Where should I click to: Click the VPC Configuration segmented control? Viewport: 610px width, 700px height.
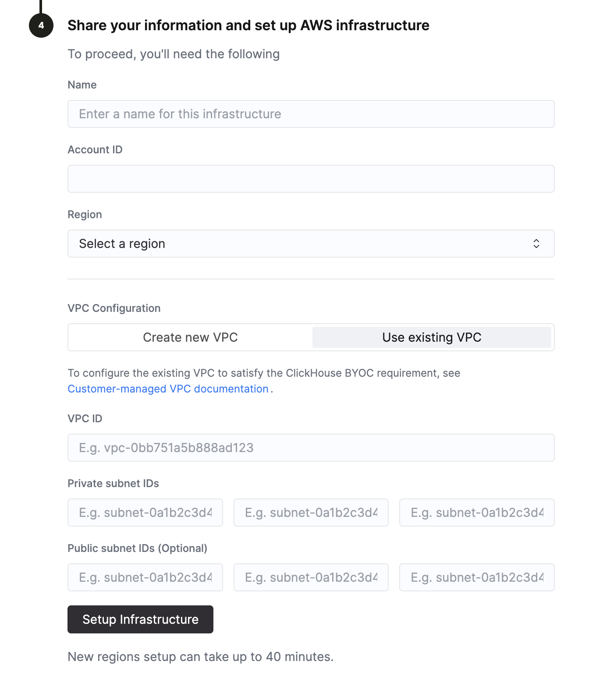click(x=311, y=337)
